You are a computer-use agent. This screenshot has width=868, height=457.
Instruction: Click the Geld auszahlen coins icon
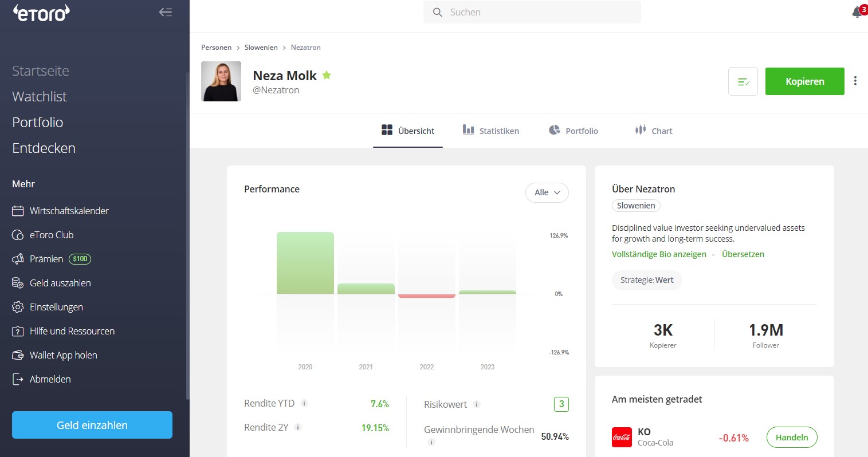[18, 283]
